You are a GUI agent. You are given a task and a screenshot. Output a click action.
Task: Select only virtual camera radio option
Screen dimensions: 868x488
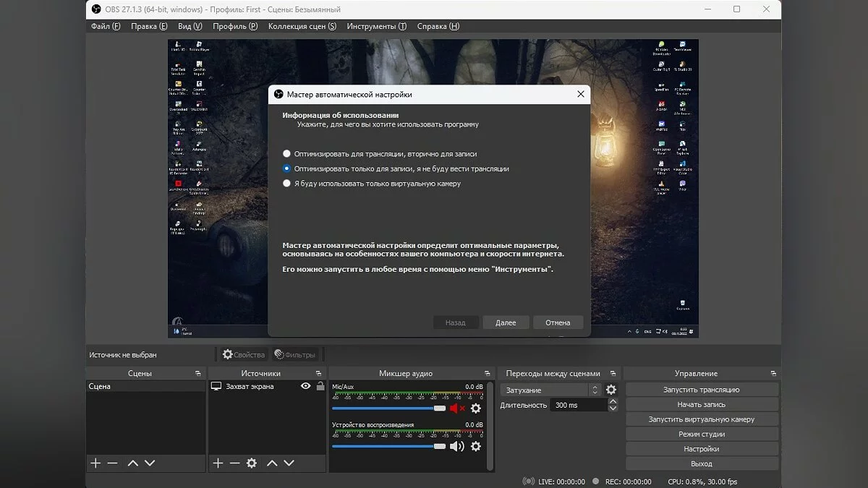287,184
